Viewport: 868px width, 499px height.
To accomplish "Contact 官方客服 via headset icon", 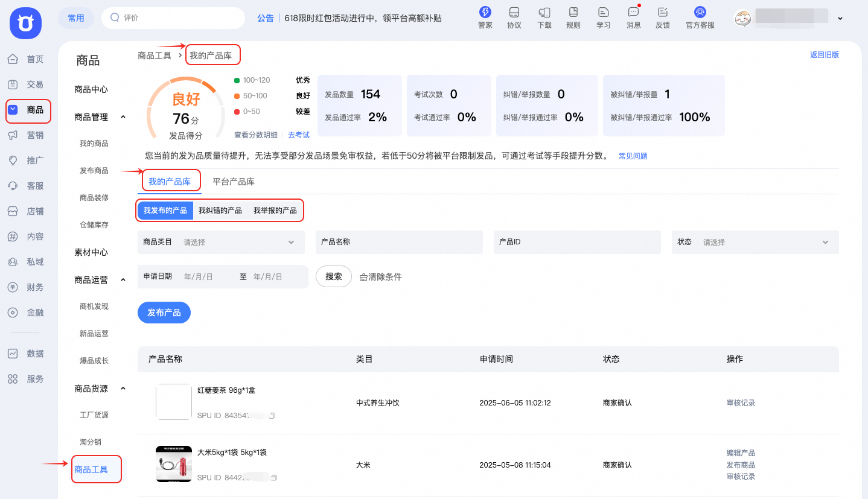I will pos(700,12).
